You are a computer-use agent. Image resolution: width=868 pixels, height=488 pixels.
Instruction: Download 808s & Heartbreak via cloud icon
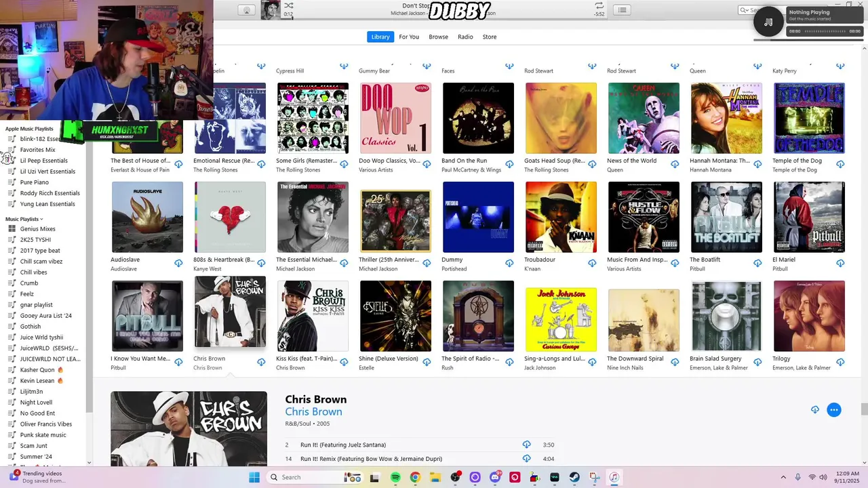261,263
